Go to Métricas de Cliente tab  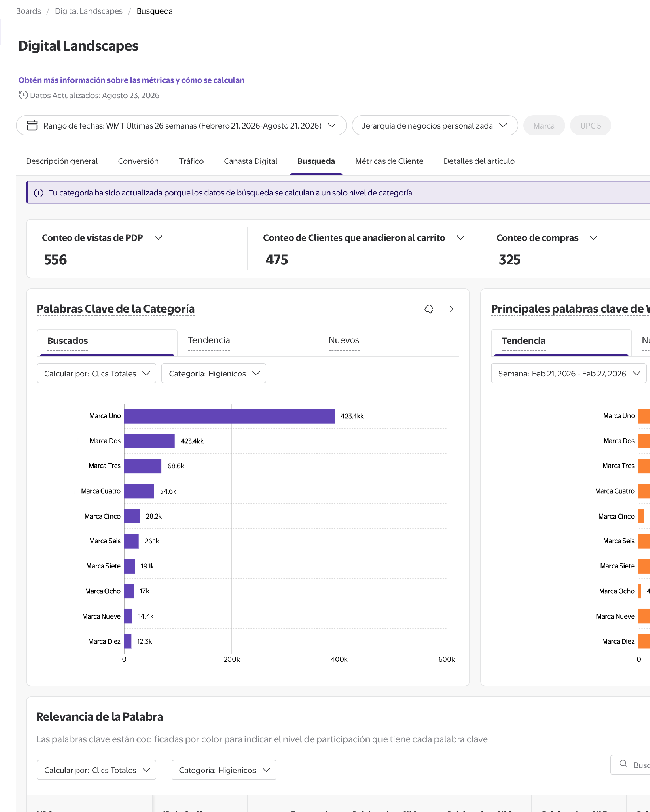coord(389,161)
